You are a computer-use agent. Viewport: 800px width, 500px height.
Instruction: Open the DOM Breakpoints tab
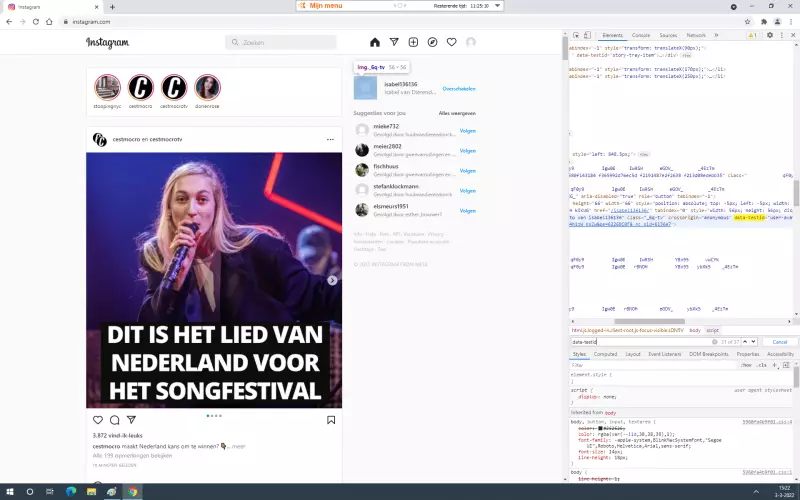(x=709, y=354)
